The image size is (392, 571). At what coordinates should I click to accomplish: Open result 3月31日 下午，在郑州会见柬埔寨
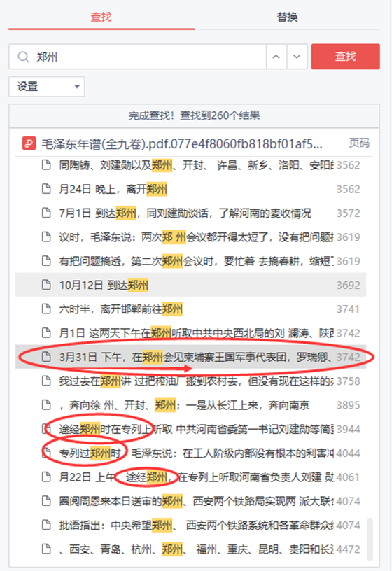tap(190, 357)
